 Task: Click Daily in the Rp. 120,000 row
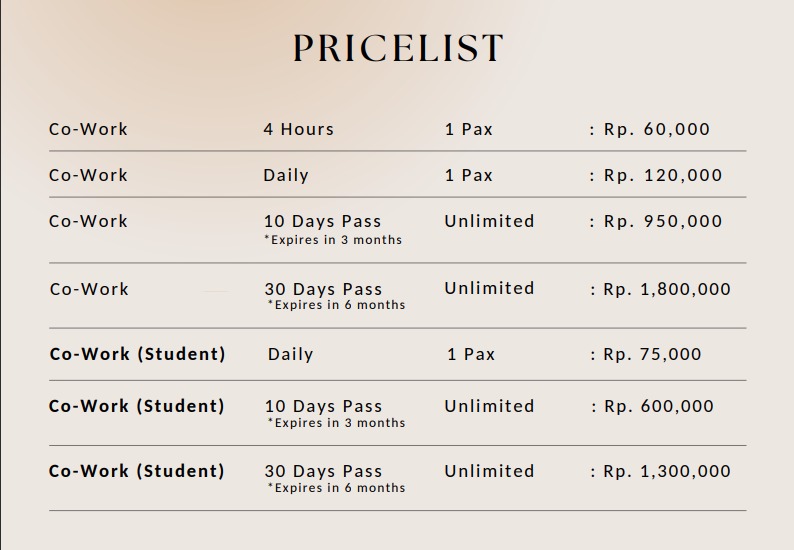click(286, 175)
